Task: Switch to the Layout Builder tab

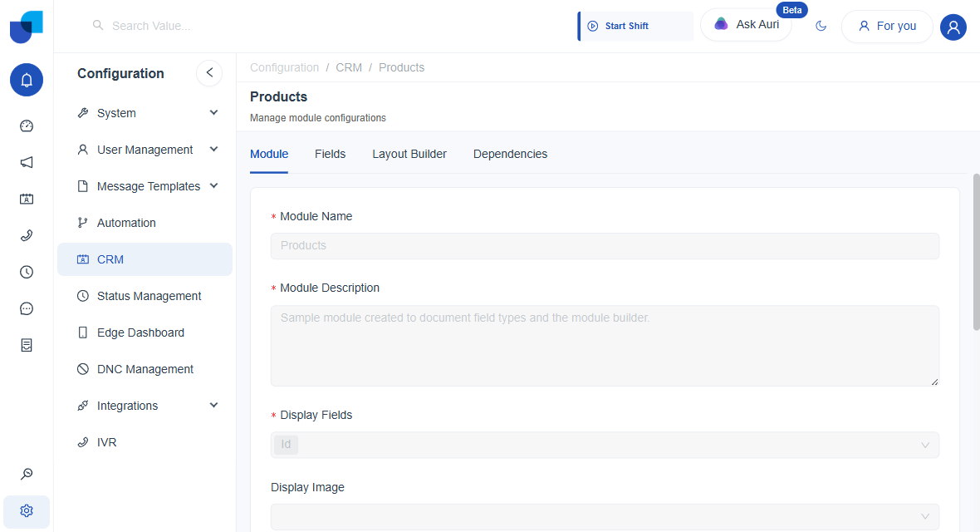Action: [409, 154]
